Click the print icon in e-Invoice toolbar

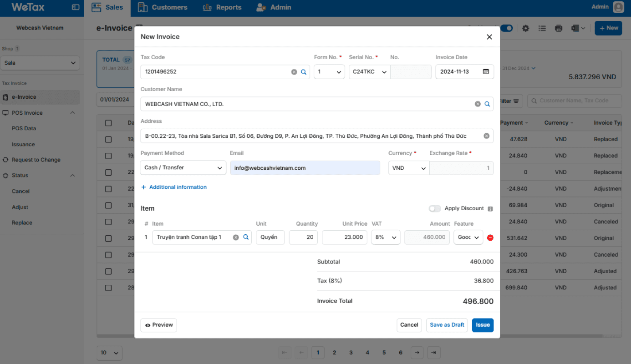pos(559,28)
